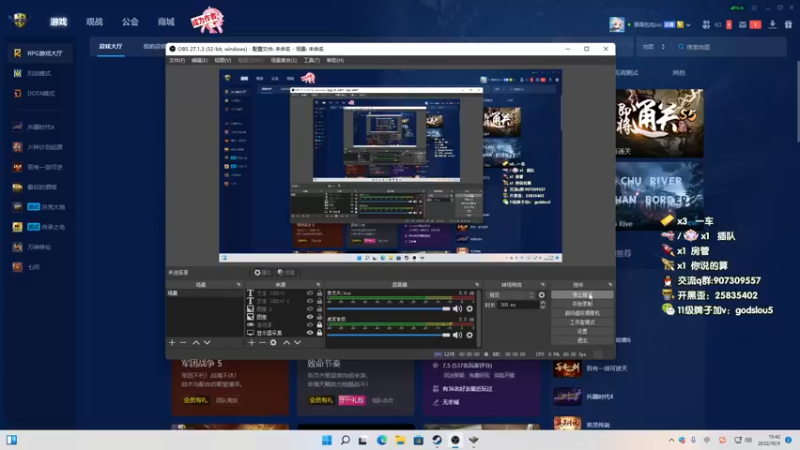Open source Properties gear button in OBS
The image size is (800, 450).
point(263,272)
